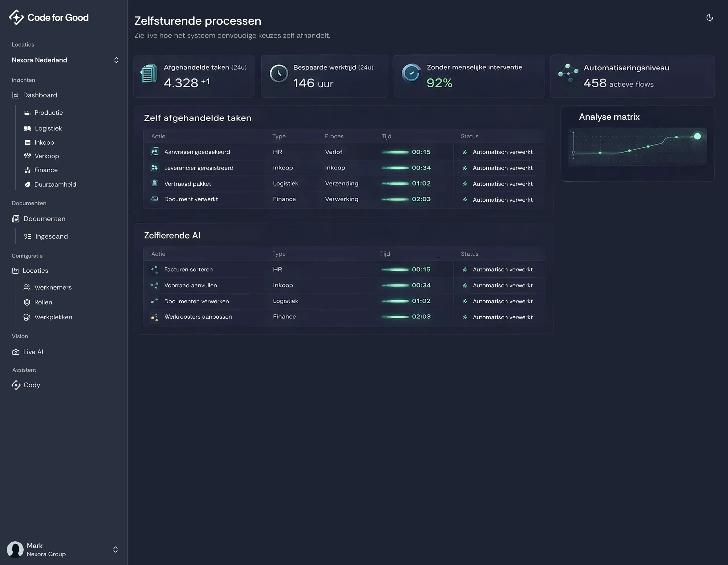This screenshot has height=565, width=728.
Task: Open the Dashboard menu item
Action: pyautogui.click(x=40, y=95)
